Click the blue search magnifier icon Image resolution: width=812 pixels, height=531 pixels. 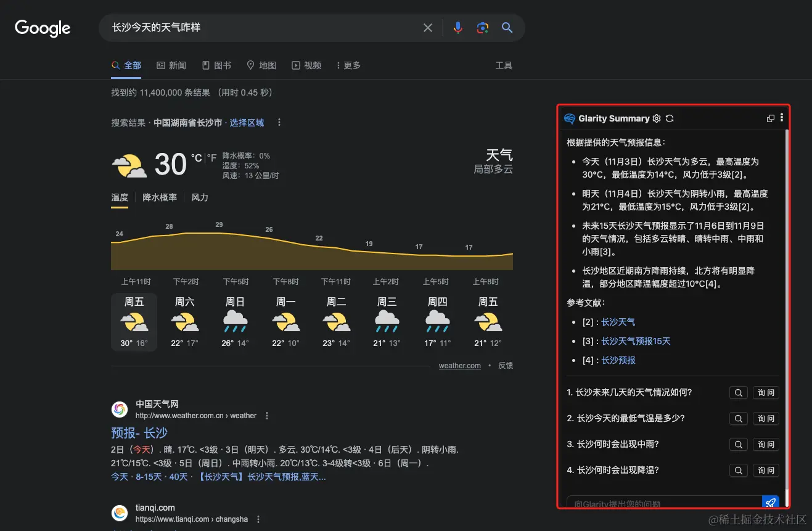coord(507,28)
